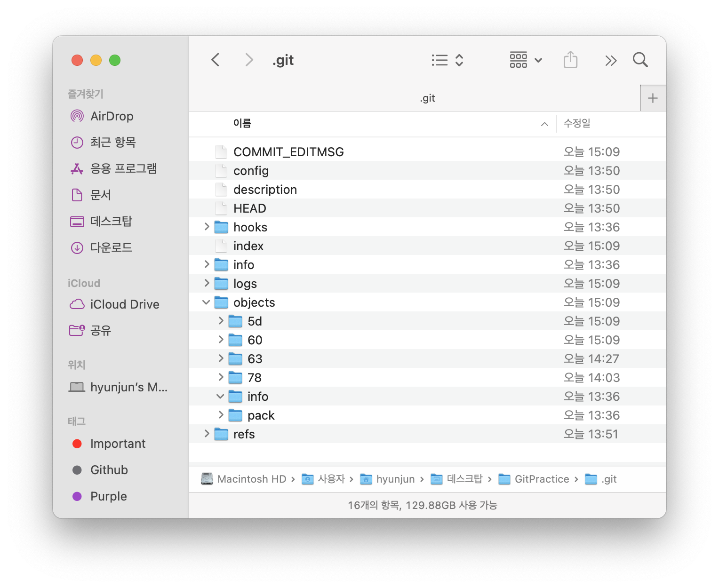The image size is (719, 588).
Task: Expand the 78 folder
Action: pyautogui.click(x=221, y=377)
